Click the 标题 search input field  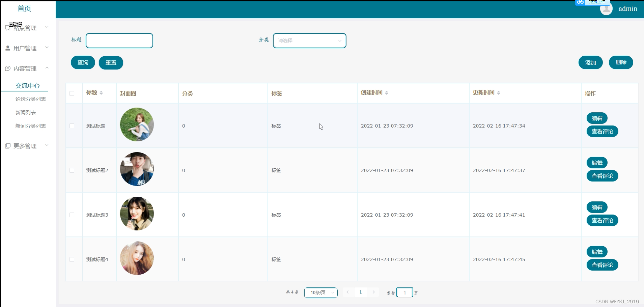pyautogui.click(x=119, y=40)
